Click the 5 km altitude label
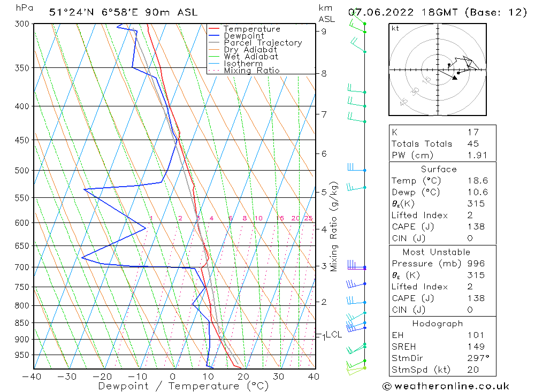 click(x=324, y=192)
